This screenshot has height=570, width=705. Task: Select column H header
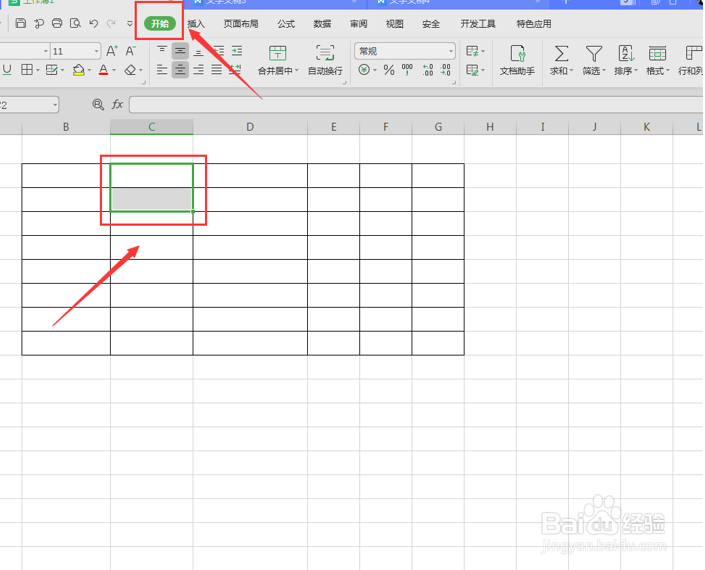coord(490,127)
